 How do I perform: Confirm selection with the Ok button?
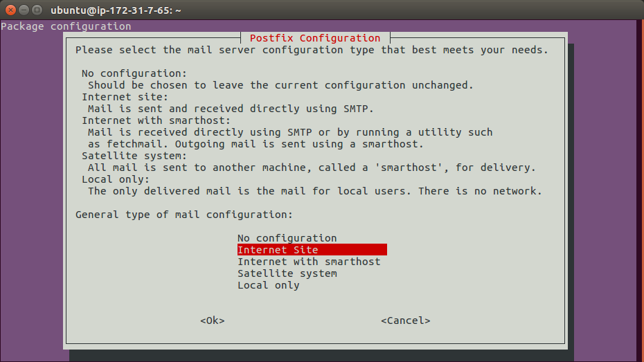pos(213,320)
